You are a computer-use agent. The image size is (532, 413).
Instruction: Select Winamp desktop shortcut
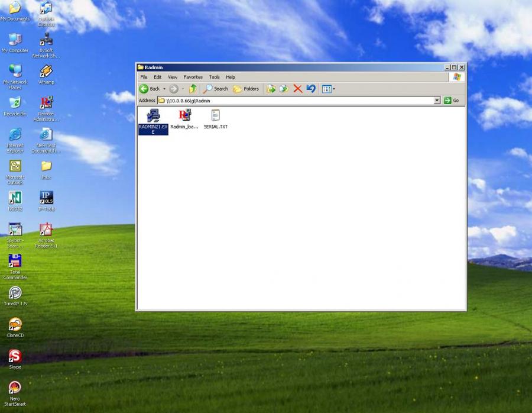[46, 75]
